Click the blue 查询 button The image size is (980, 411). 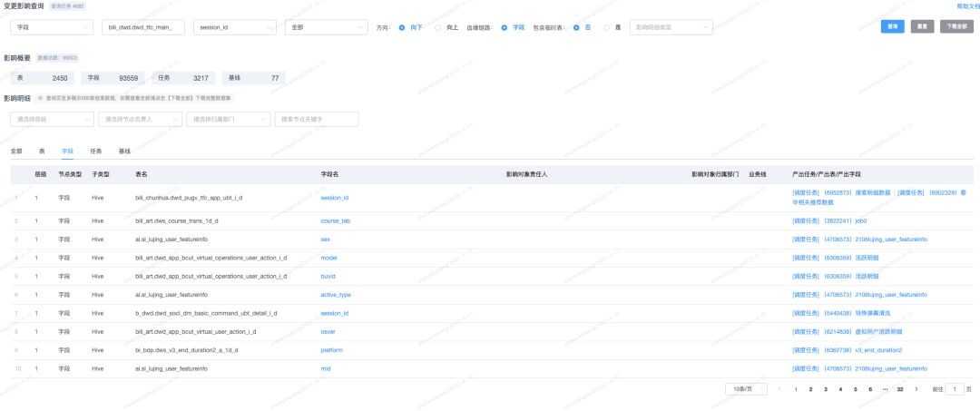894,27
